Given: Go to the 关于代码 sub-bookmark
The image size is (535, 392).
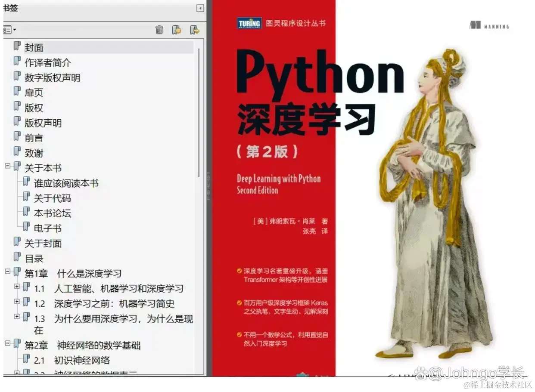Looking at the screenshot, I should click(x=53, y=198).
